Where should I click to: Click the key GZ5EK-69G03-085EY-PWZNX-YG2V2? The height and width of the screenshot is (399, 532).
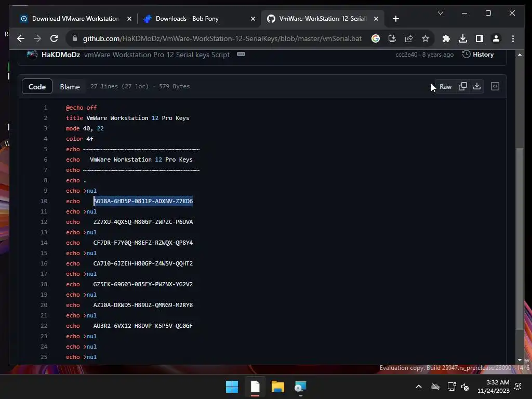(x=143, y=284)
